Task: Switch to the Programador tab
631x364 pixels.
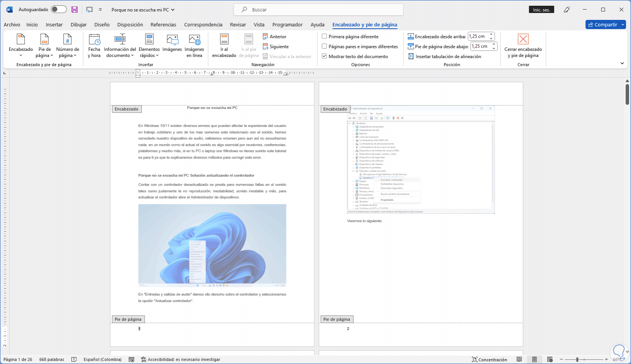Action: tap(288, 24)
